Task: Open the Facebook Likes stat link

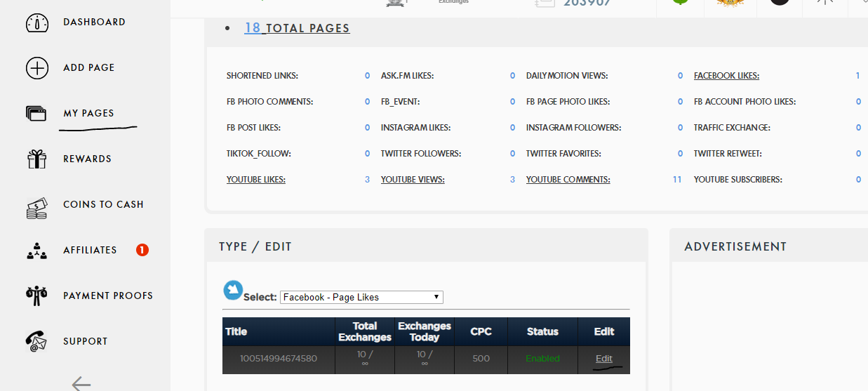Action: pyautogui.click(x=726, y=76)
